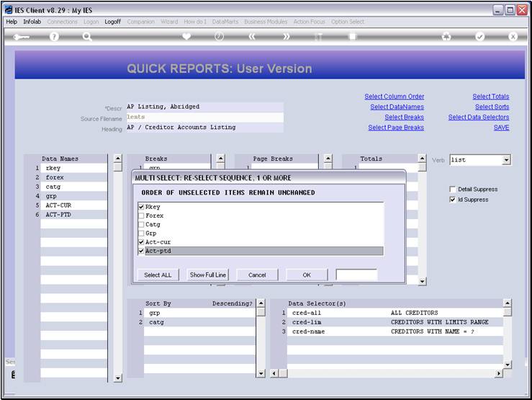Select cred-name in Data Selectors
Viewport: 532px width, 400px height.
[x=395, y=332]
